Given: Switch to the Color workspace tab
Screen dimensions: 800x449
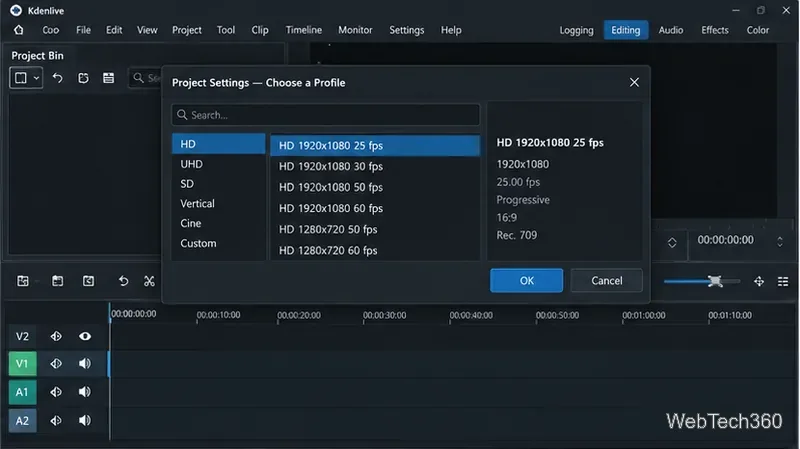Looking at the screenshot, I should [x=758, y=30].
